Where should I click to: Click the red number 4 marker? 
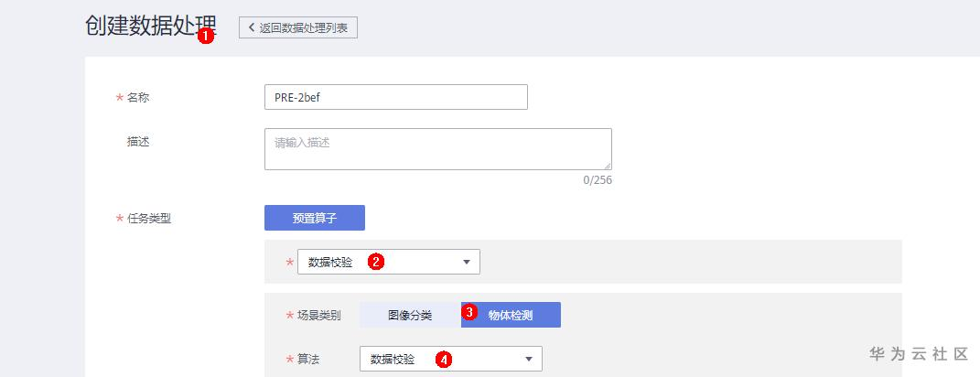click(444, 360)
